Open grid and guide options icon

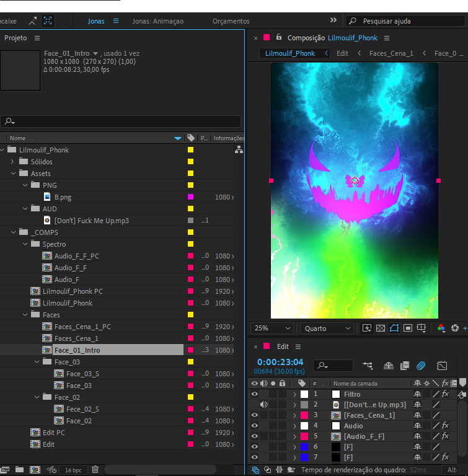pyautogui.click(x=422, y=328)
